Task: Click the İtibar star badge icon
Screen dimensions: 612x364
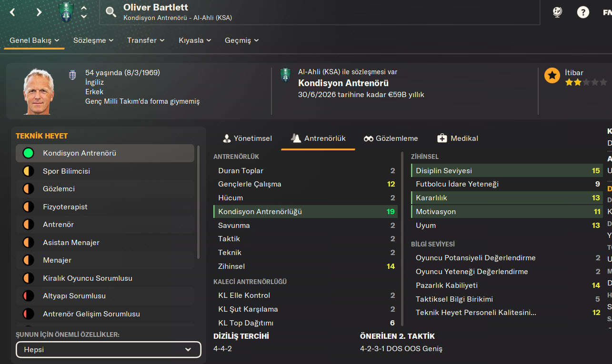Action: pyautogui.click(x=552, y=76)
